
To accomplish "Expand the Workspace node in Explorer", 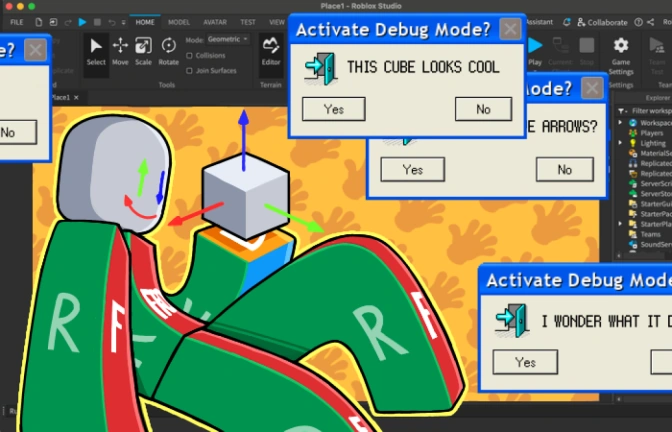I will tap(620, 123).
